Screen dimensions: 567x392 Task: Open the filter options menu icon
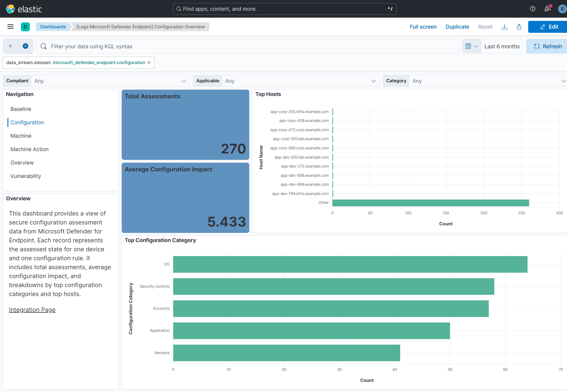click(10, 46)
